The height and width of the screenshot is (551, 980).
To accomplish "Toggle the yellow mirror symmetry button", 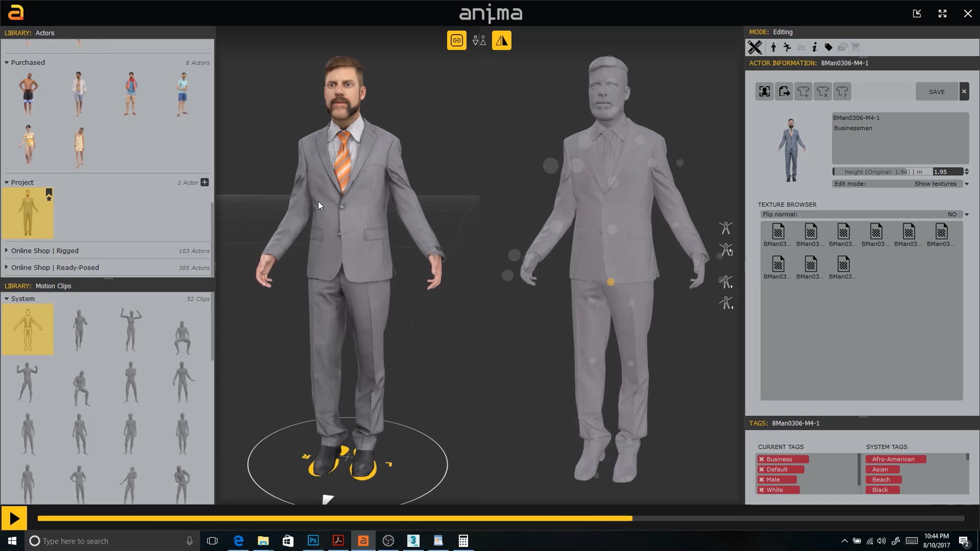I will click(501, 40).
